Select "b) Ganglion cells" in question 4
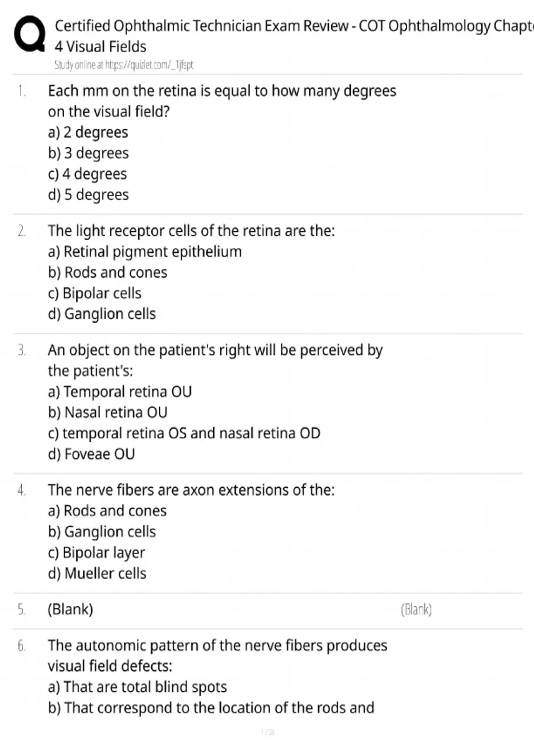The image size is (534, 756). click(102, 532)
